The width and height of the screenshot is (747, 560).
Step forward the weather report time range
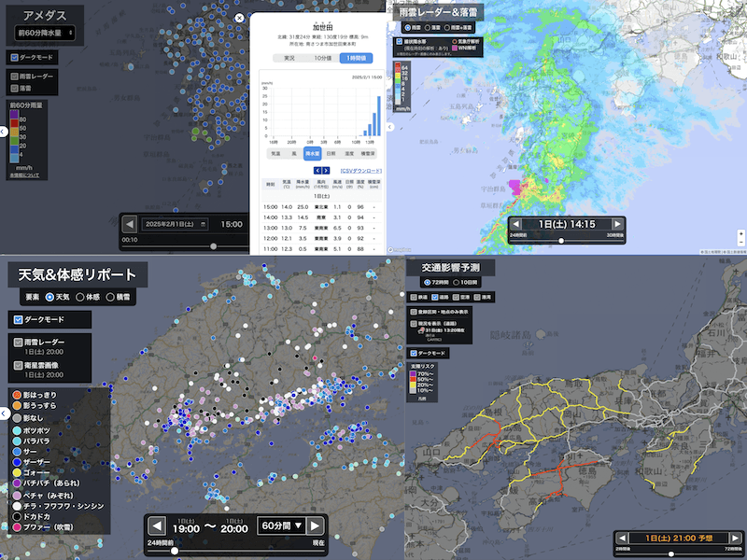(316, 525)
